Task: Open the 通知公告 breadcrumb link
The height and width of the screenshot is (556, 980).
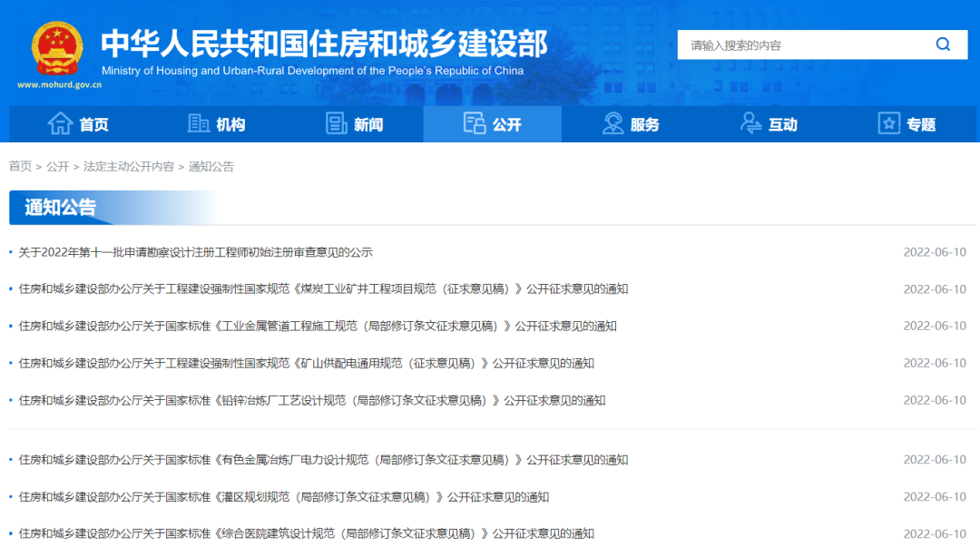Action: [211, 166]
